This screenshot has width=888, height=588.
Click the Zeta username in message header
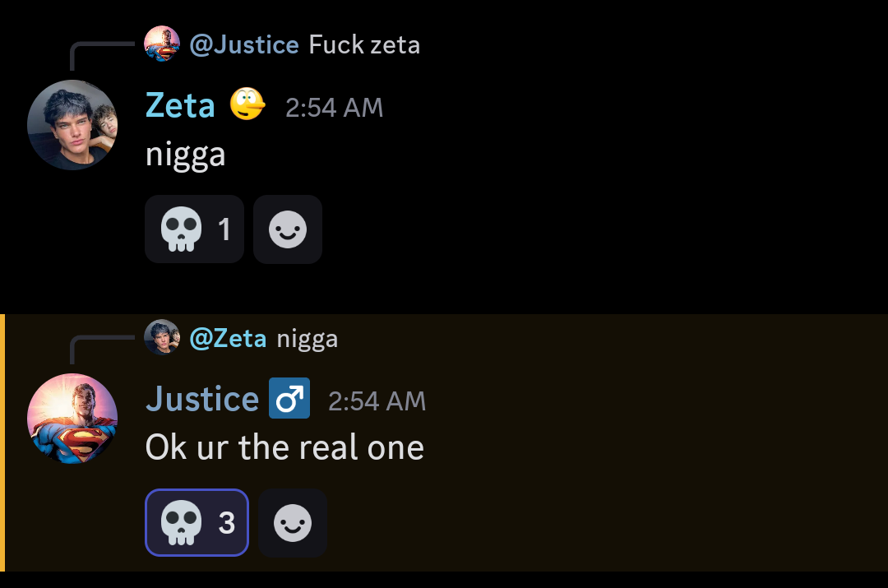[x=180, y=105]
